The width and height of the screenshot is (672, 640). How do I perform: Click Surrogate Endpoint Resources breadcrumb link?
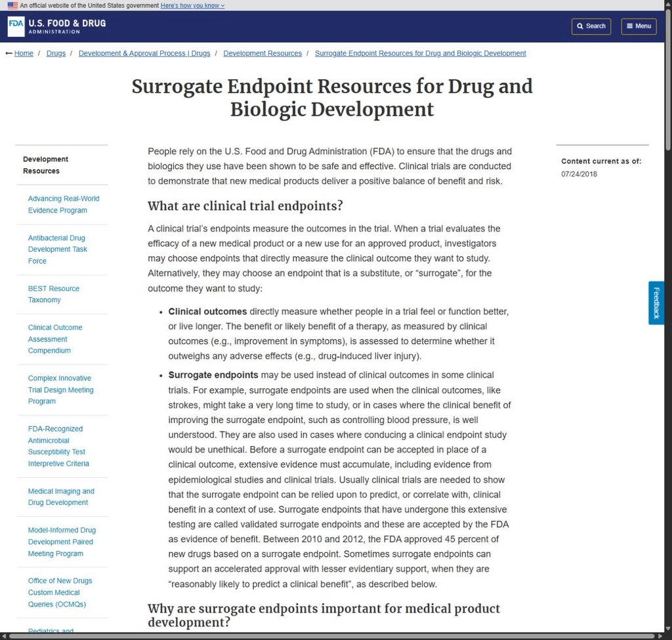(421, 53)
